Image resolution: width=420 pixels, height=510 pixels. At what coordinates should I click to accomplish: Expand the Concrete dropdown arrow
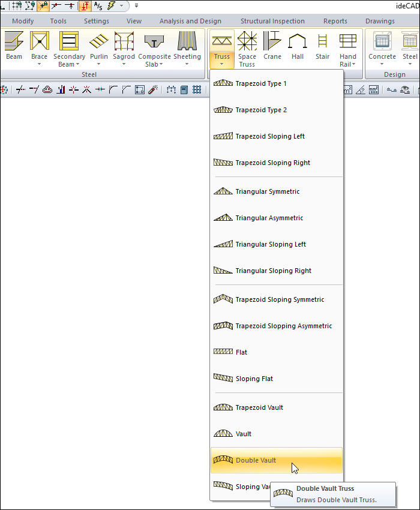click(x=382, y=64)
